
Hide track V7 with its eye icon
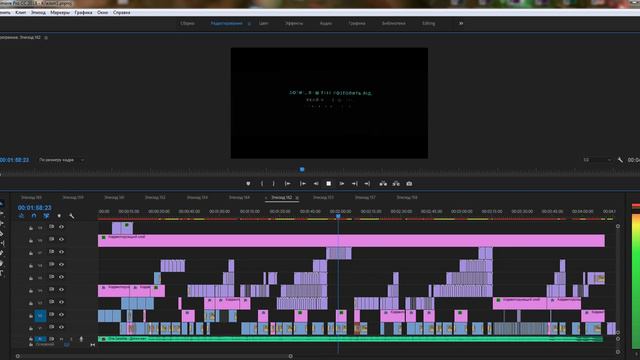point(61,252)
